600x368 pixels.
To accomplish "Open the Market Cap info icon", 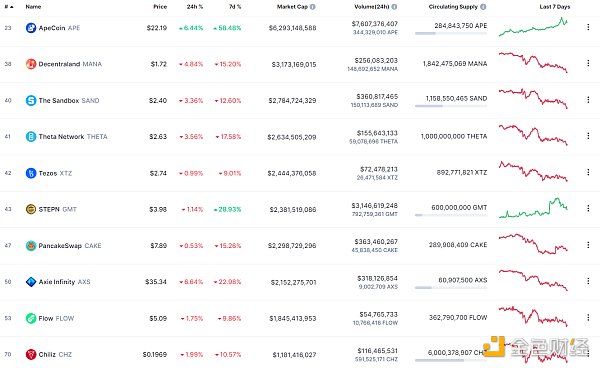I will pyautogui.click(x=313, y=7).
